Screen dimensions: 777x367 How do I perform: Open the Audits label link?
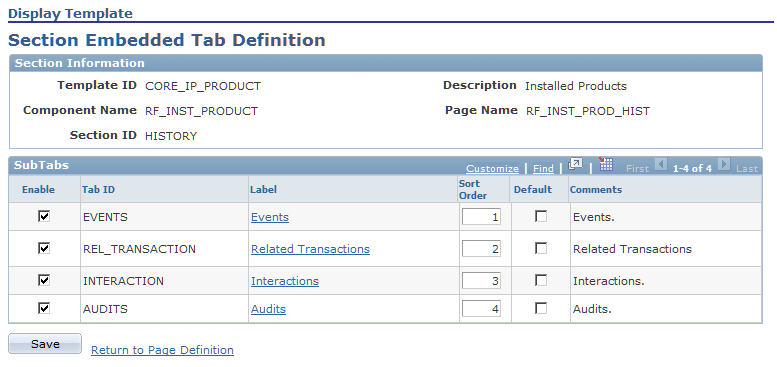pos(268,309)
